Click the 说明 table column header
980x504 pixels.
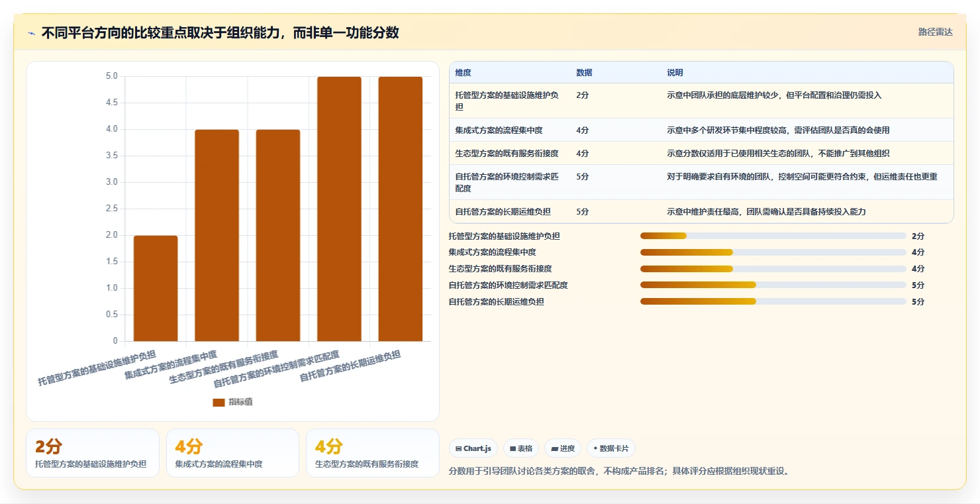tap(675, 73)
